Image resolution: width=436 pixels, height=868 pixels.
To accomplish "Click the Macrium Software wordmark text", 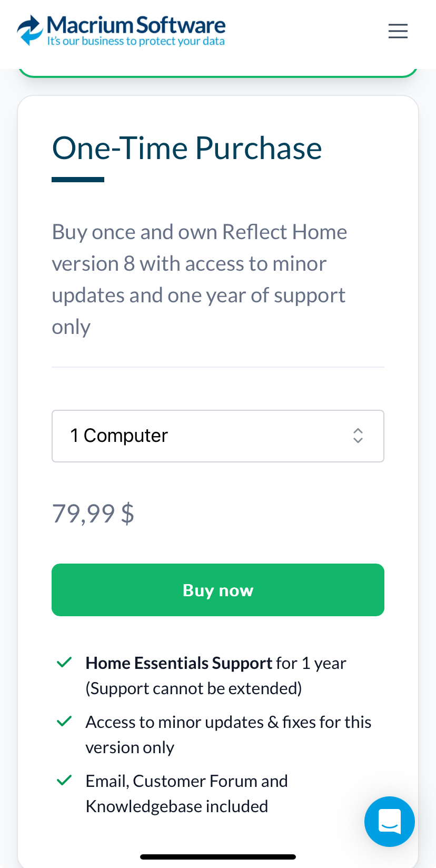I will click(136, 25).
